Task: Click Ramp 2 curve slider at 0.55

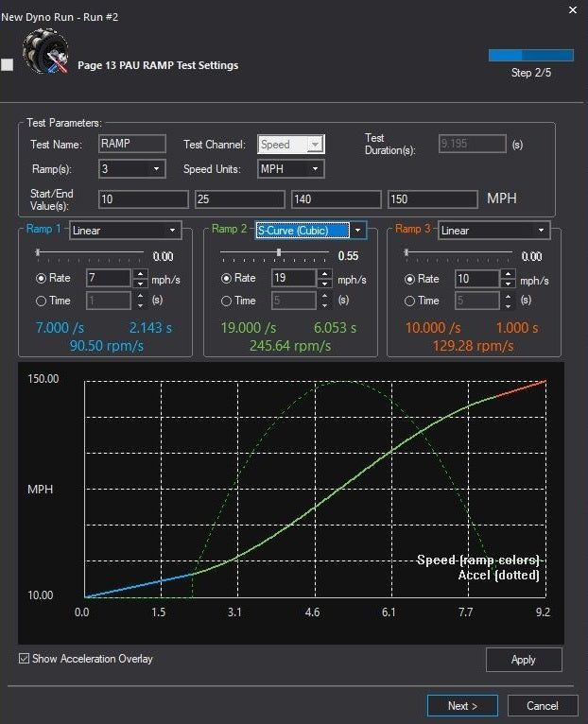Action: coord(279,252)
